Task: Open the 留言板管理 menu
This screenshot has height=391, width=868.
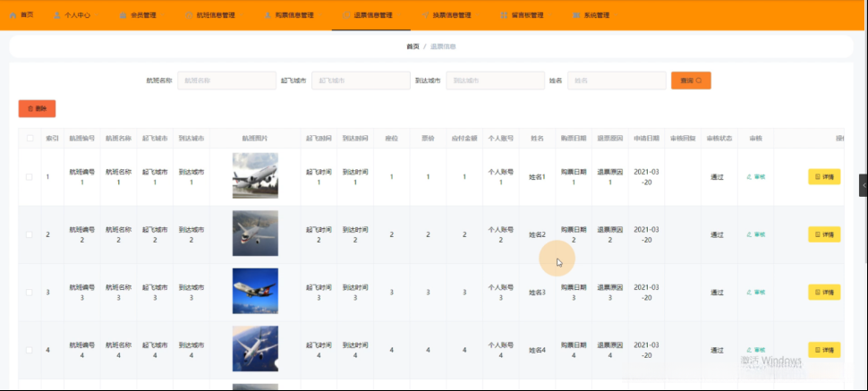Action: [522, 15]
